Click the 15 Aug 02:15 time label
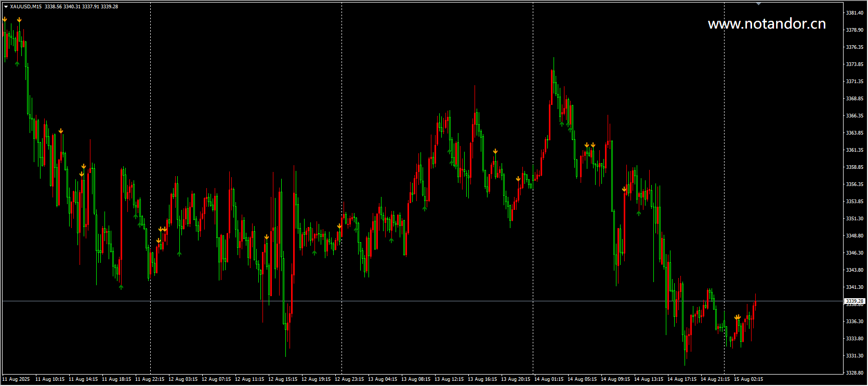This screenshot has width=868, height=386. pos(748,379)
